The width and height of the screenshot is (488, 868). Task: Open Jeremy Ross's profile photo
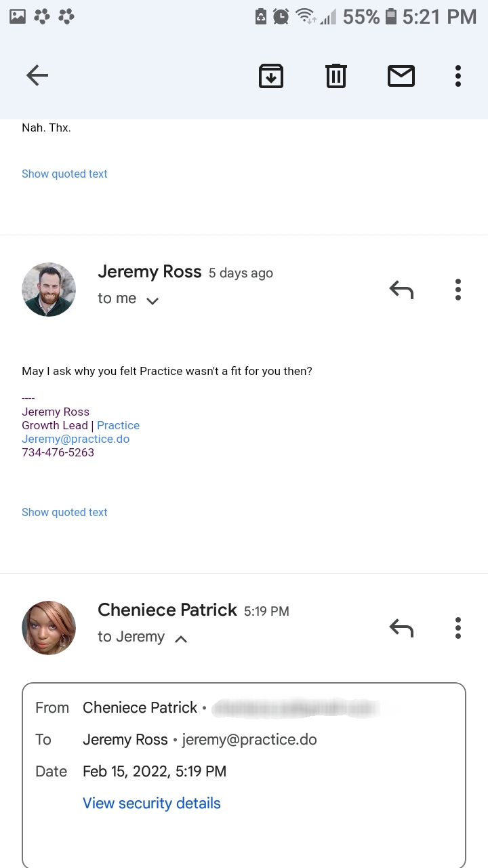click(49, 290)
